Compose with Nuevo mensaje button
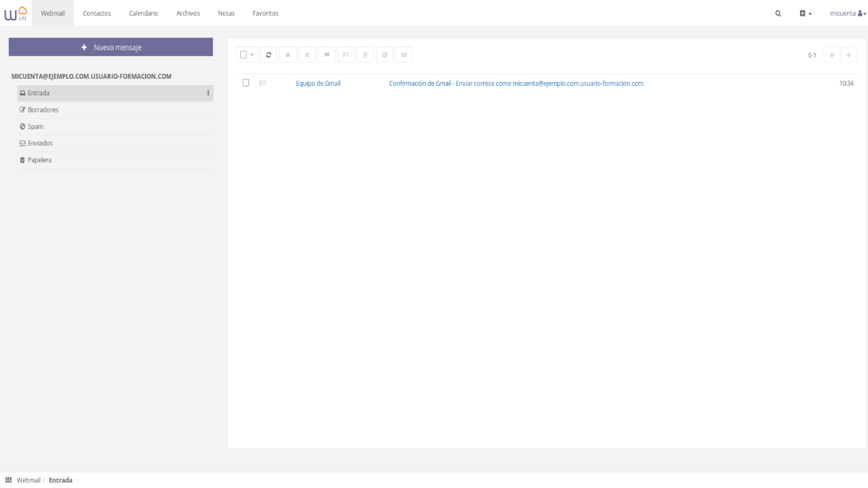 point(111,47)
